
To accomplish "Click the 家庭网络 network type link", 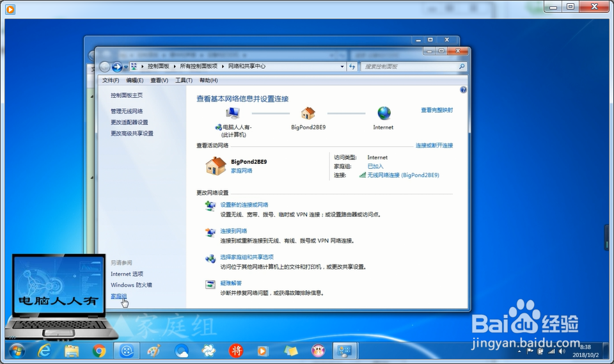I will coord(242,170).
